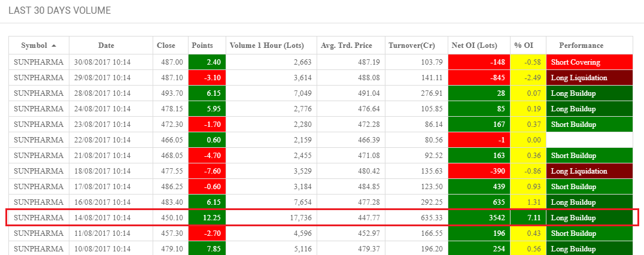Screen dimensions: 644x255
Task: Click volume value 2,159
Action: [x=303, y=140]
